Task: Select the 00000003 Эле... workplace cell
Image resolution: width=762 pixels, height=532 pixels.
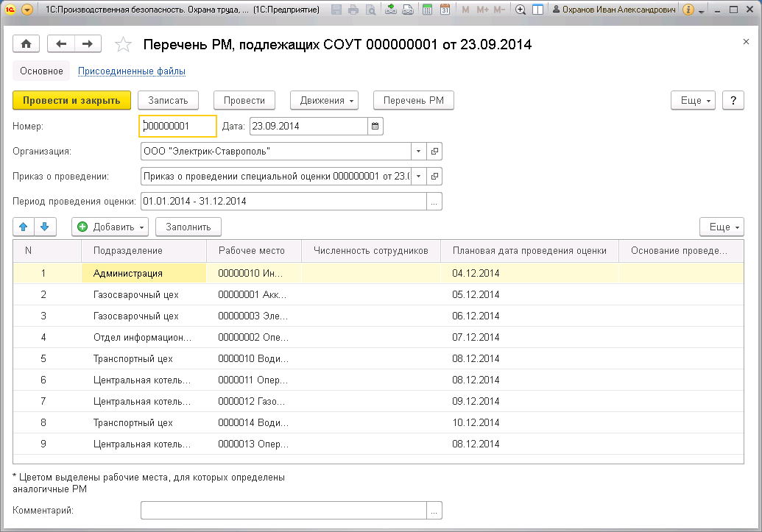Action: coord(254,316)
